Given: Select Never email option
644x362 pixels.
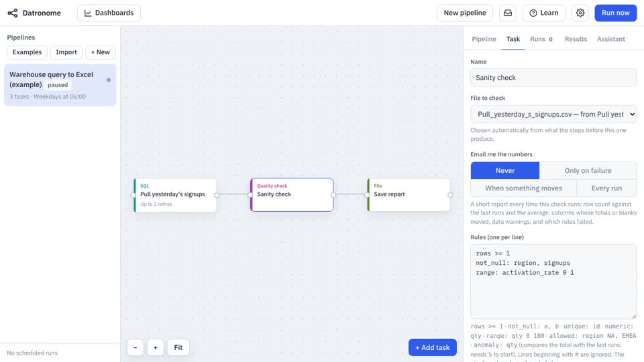Looking at the screenshot, I should [x=504, y=170].
